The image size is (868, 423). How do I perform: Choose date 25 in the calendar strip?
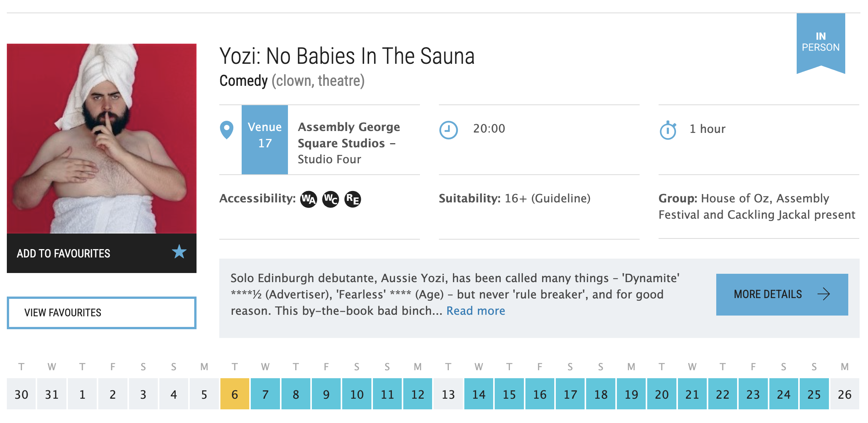pos(814,394)
